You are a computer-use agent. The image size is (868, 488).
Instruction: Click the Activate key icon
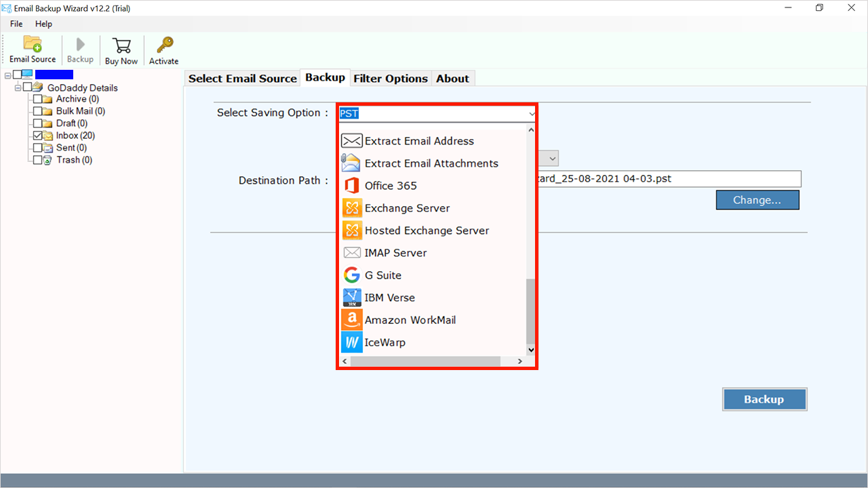163,45
